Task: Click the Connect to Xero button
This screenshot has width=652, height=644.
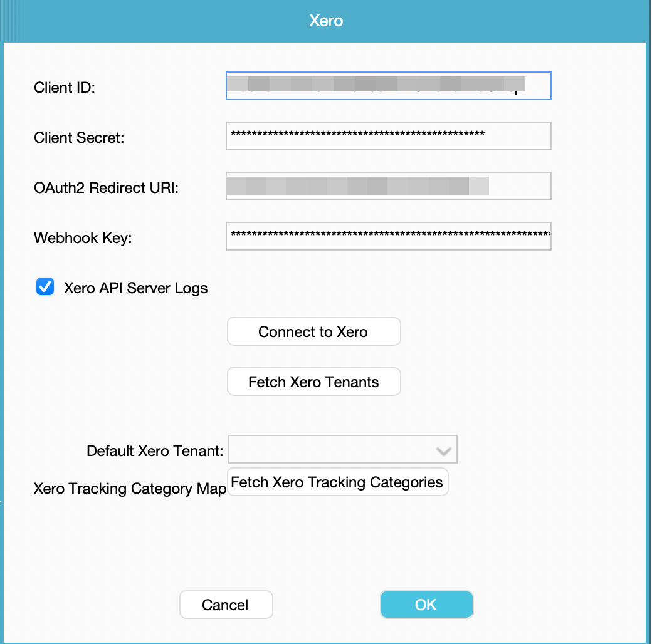Action: click(x=314, y=331)
